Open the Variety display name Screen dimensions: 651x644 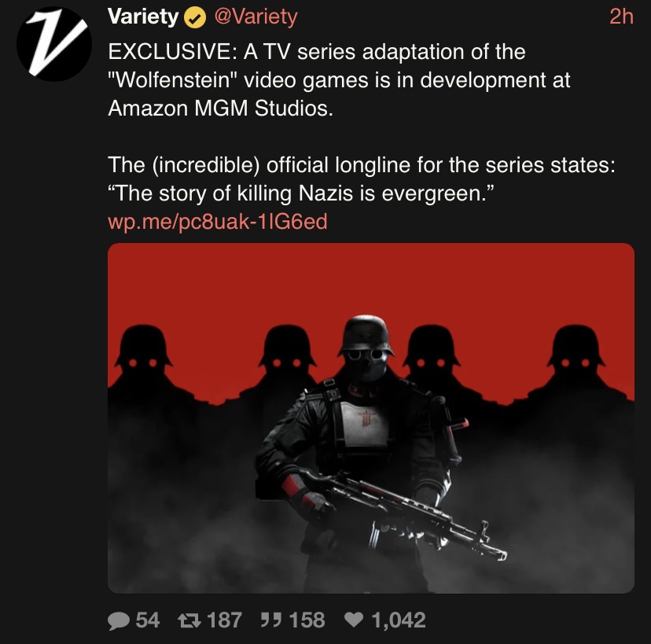[143, 17]
